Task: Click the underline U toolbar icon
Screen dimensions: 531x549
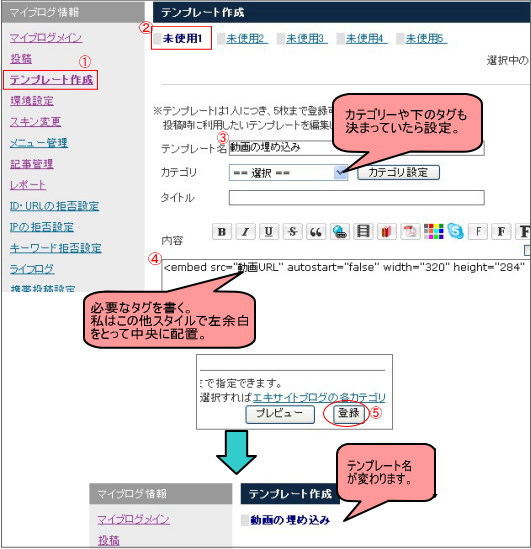Action: click(268, 232)
